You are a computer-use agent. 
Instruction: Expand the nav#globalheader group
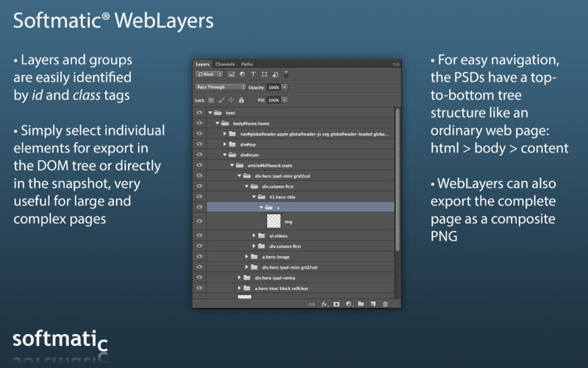225,134
